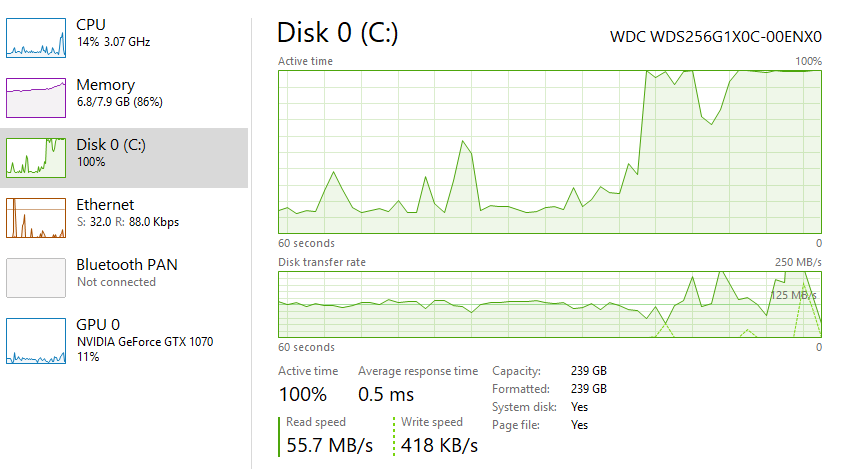Viewport: 842px width, 469px height.
Task: Click the Write speed 418 KB/s value
Action: coord(439,444)
